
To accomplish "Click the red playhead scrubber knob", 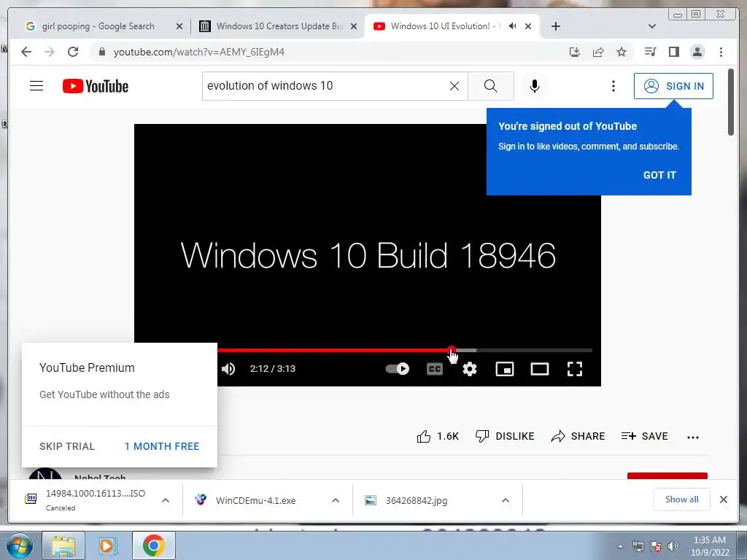I will click(x=451, y=351).
